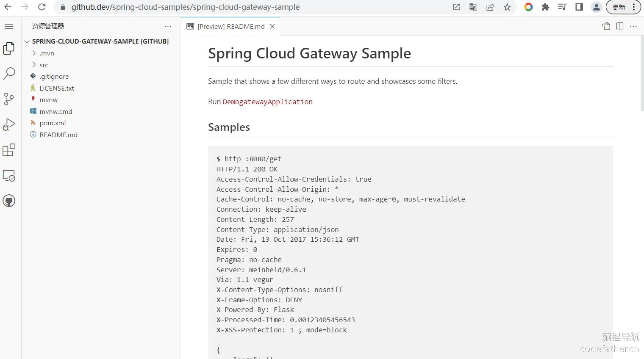Share this page icon
The height and width of the screenshot is (359, 644).
click(x=490, y=7)
